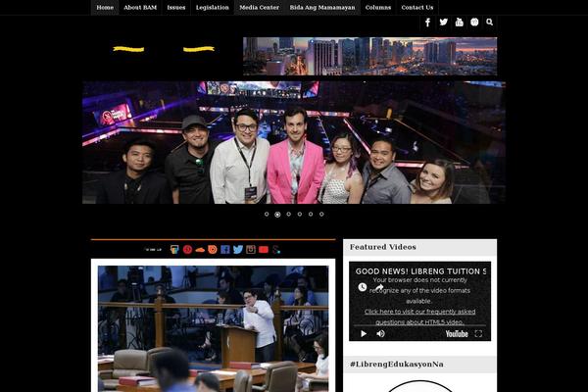The width and height of the screenshot is (588, 392).
Task: Open the orange SoundCloud cloud icon
Action: coord(200,250)
